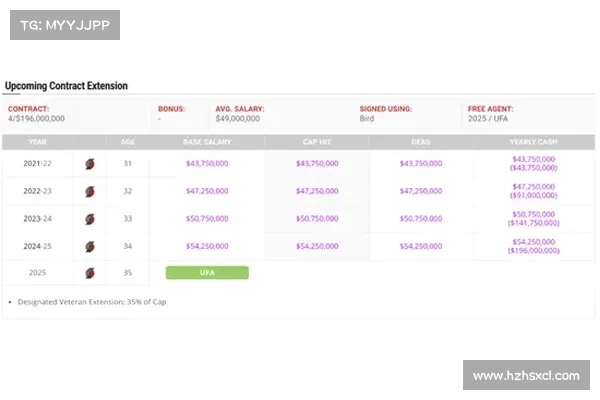
Task: Click the Trail Blazers logo in 2022-23 row
Action: tap(90, 191)
